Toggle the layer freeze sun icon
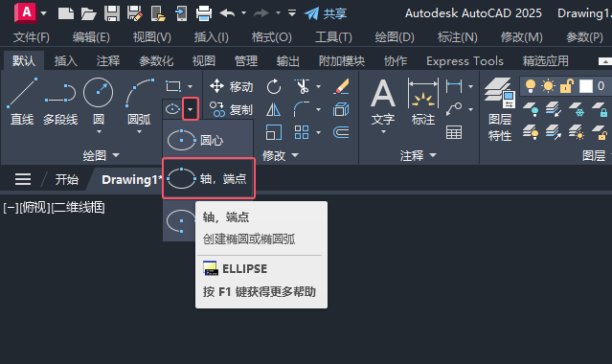The height and width of the screenshot is (364, 612). pyautogui.click(x=548, y=86)
